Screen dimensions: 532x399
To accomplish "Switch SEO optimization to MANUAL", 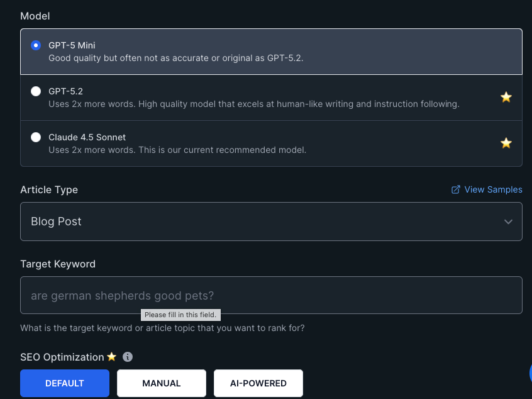I will (162, 383).
